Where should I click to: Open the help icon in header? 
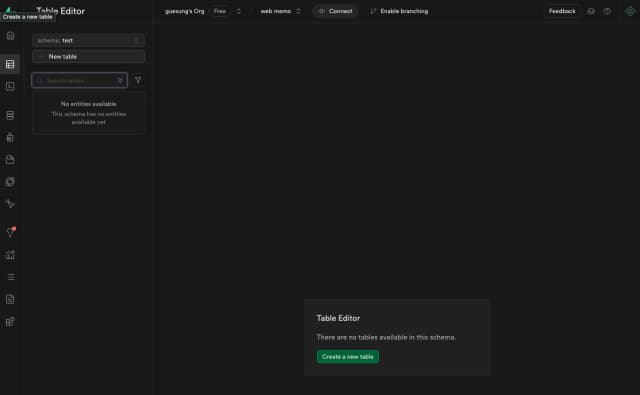pyautogui.click(x=607, y=11)
